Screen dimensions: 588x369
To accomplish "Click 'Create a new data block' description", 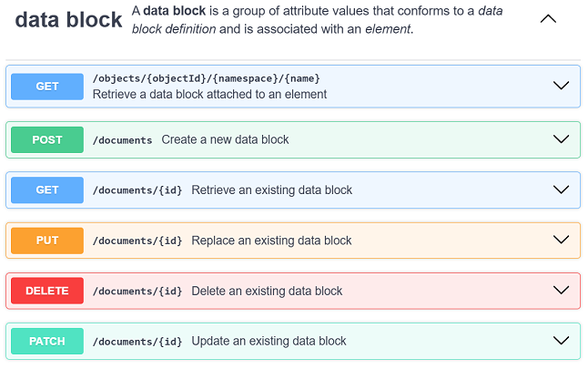I will pyautogui.click(x=225, y=139).
